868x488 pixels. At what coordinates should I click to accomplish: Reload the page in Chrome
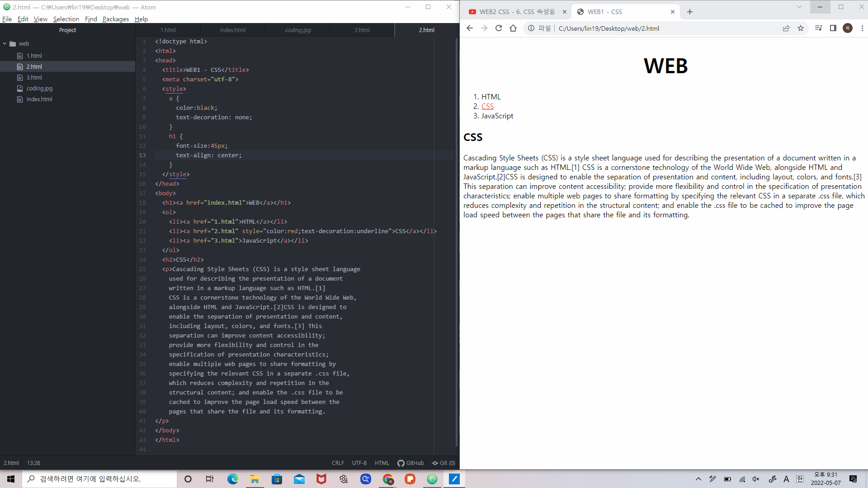point(498,28)
